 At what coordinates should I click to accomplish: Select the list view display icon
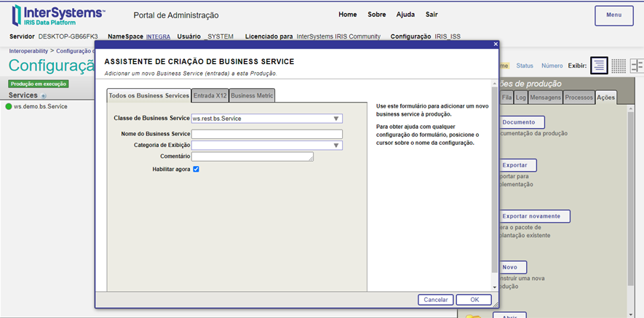(598, 65)
